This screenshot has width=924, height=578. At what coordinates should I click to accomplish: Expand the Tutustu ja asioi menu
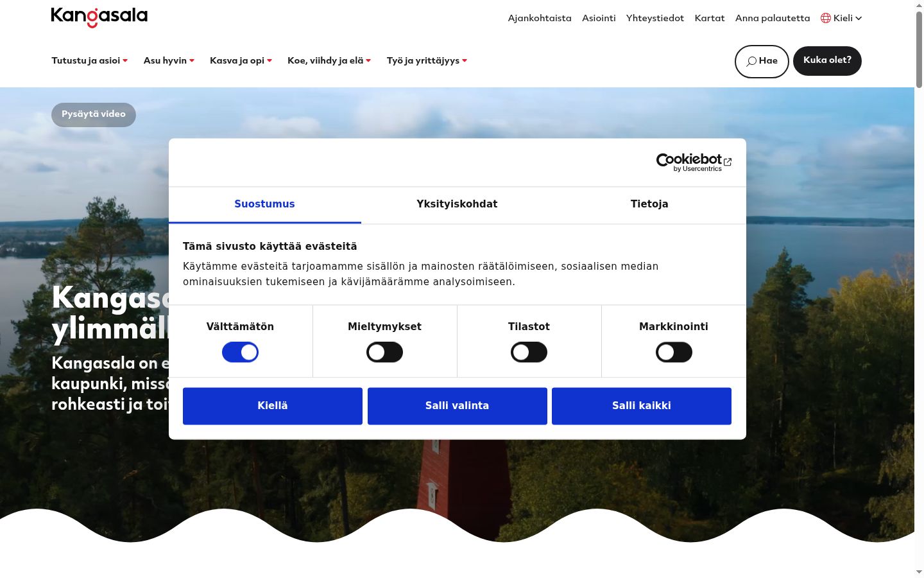pyautogui.click(x=90, y=60)
